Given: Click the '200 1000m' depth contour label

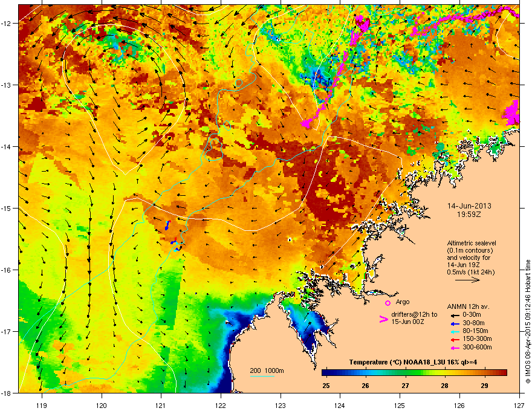Looking at the screenshot, I should point(267,371).
